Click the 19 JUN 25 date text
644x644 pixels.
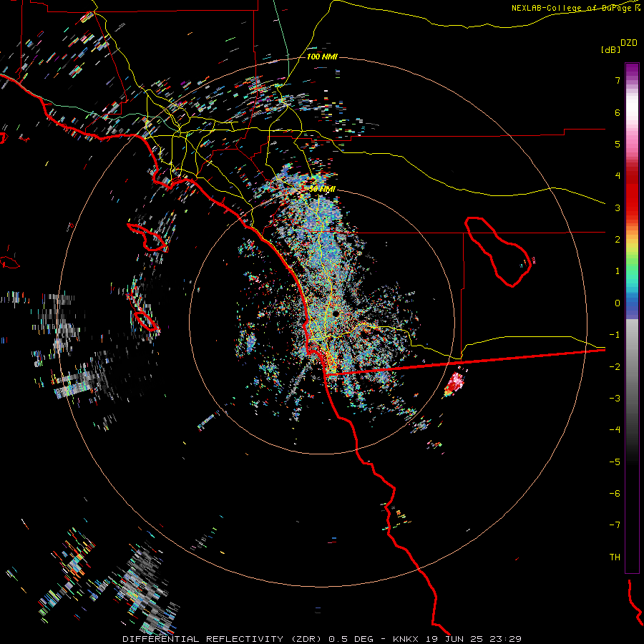click(454, 639)
